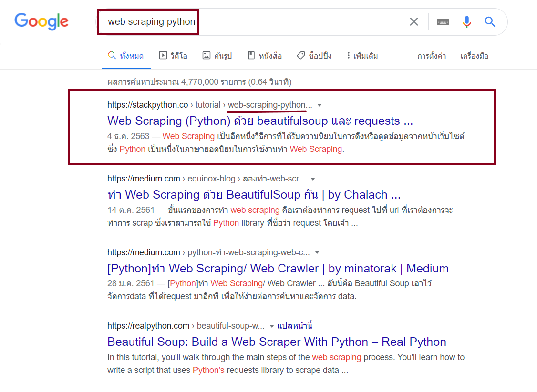This screenshot has height=392, width=537.
Task: Expand arrow beside stackpython.co result URL
Action: coord(320,105)
